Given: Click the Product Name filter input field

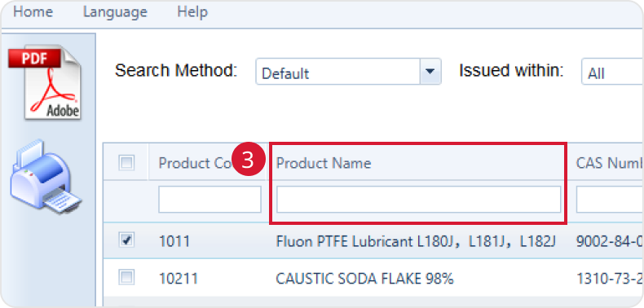Looking at the screenshot, I should pyautogui.click(x=418, y=199).
